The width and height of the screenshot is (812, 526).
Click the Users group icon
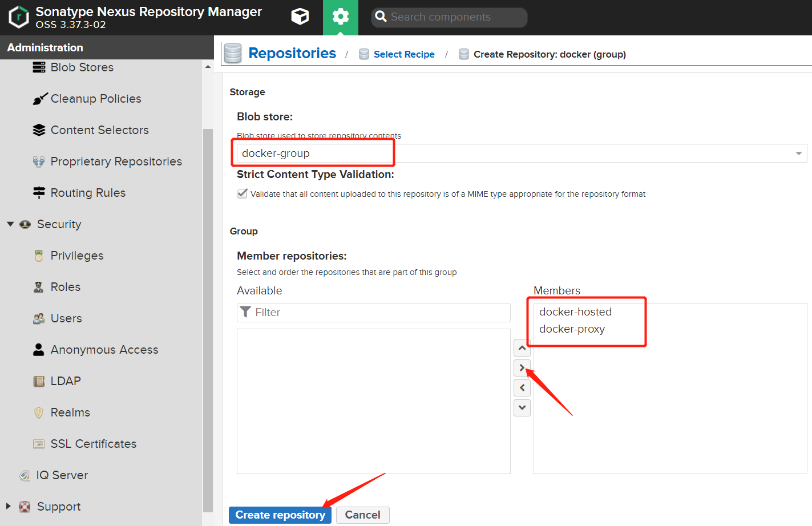tap(39, 318)
